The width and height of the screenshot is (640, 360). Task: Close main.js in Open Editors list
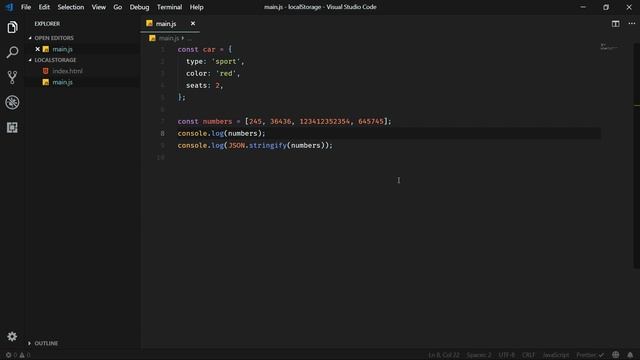pos(38,49)
